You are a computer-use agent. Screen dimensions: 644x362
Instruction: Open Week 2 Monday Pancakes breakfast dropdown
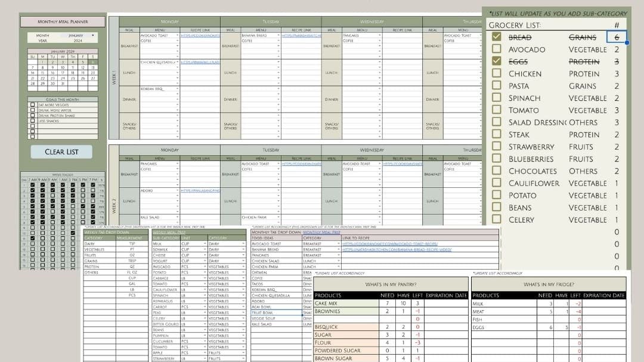coord(178,164)
